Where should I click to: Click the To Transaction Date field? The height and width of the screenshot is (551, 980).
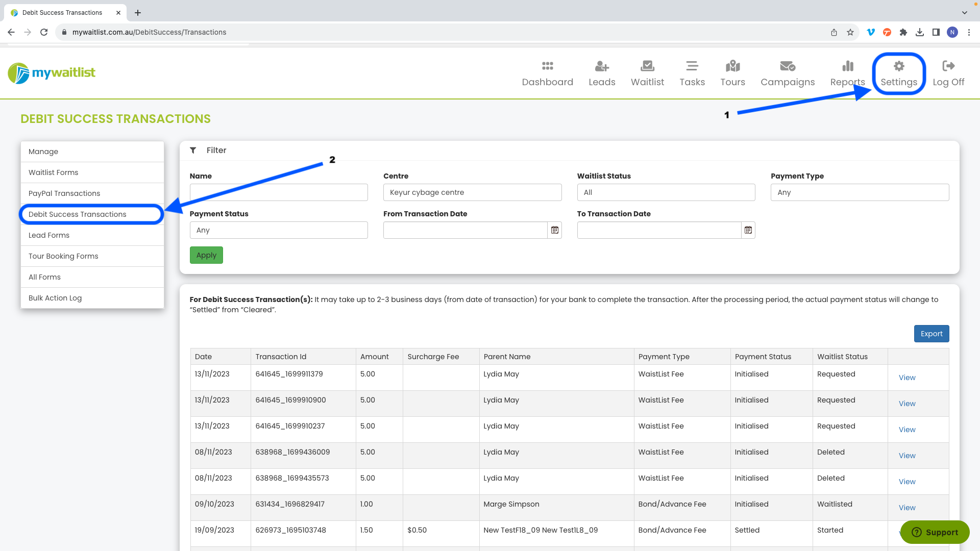[659, 230]
